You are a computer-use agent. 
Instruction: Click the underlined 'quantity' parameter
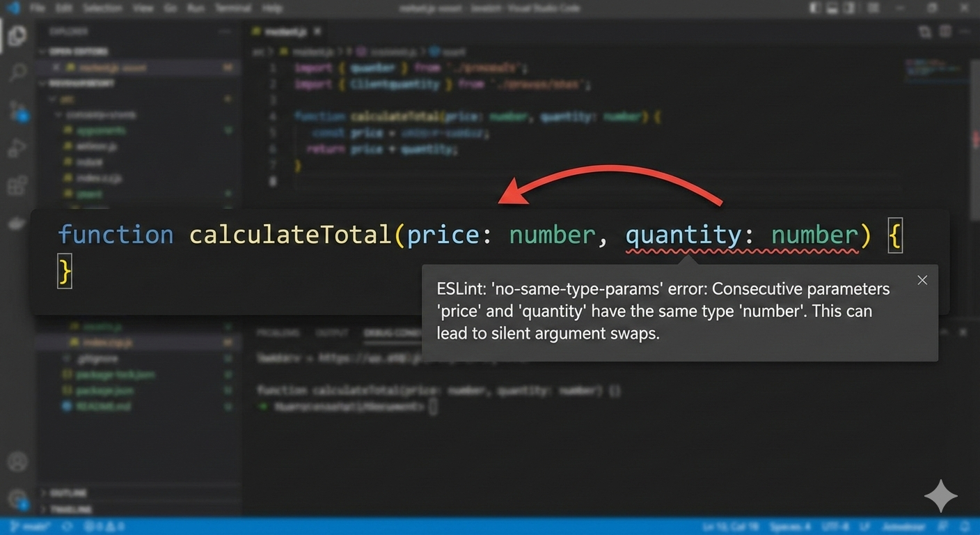point(682,235)
